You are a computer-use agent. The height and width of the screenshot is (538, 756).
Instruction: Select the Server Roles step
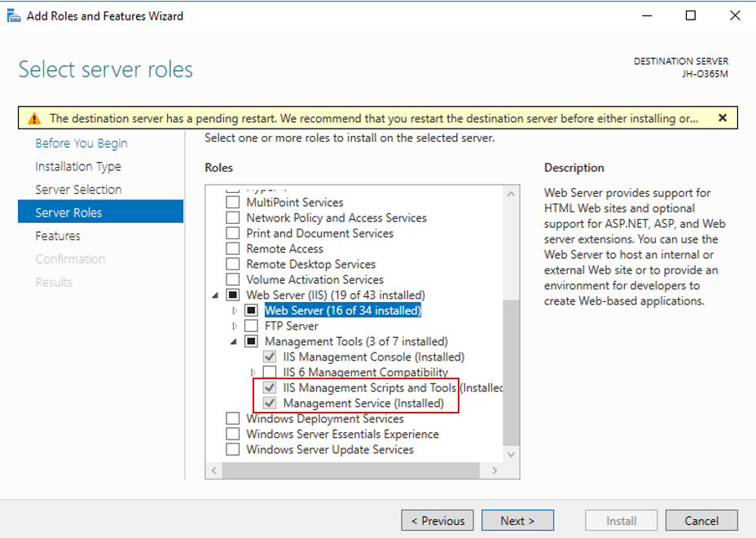(100, 212)
